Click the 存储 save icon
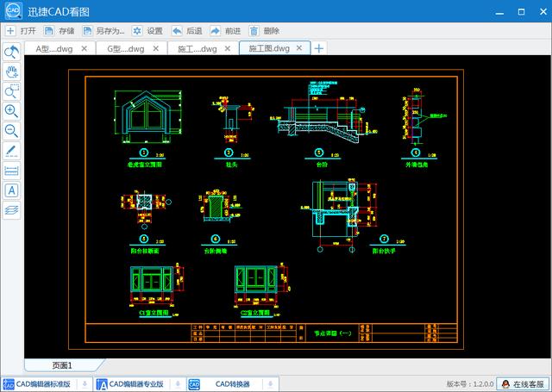Image resolution: width=552 pixels, height=392 pixels. coord(48,31)
